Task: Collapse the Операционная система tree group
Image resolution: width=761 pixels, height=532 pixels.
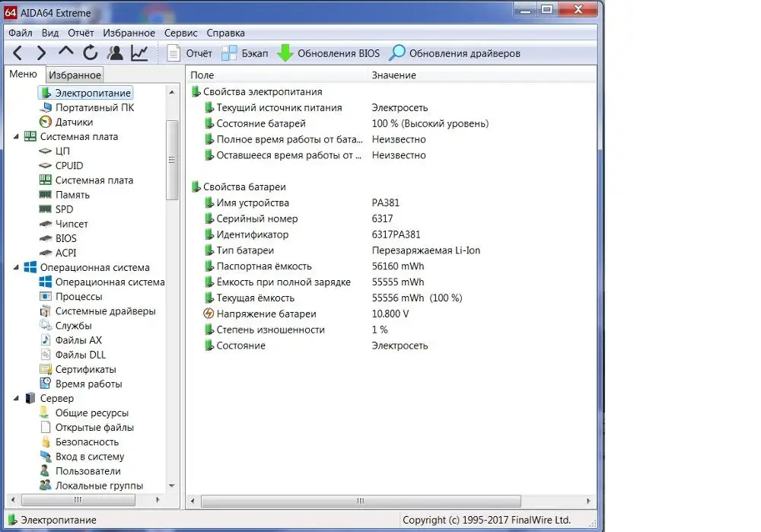Action: pyautogui.click(x=16, y=267)
